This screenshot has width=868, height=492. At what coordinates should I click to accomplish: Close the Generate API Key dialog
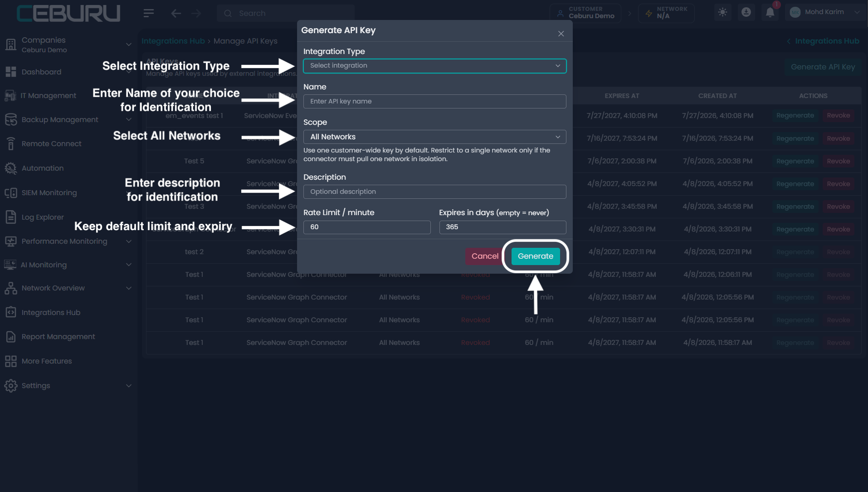[561, 34]
